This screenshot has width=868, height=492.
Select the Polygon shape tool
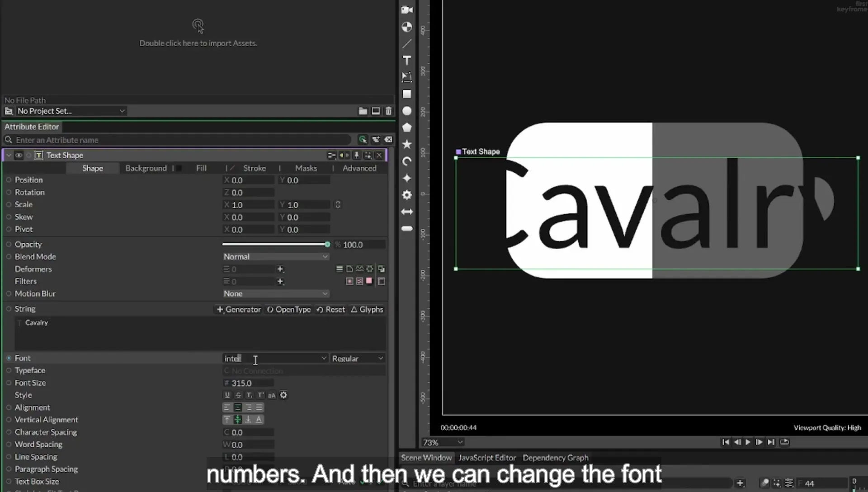coord(407,128)
